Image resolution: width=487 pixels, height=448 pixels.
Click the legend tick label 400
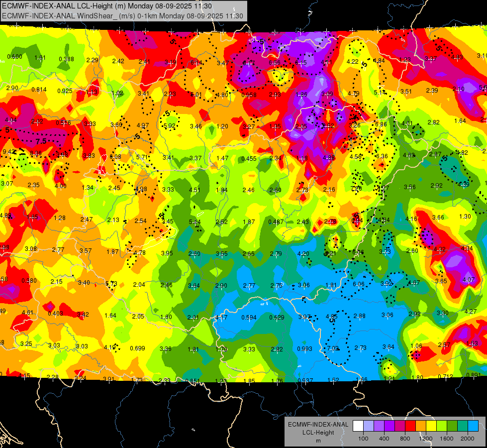click(384, 439)
